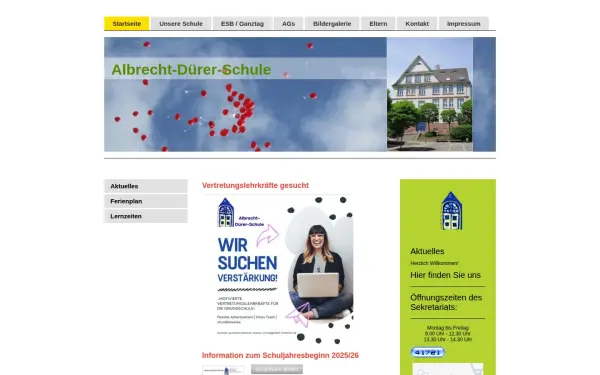Click the 'Montag bis Freitag' opening hours text

point(448,328)
